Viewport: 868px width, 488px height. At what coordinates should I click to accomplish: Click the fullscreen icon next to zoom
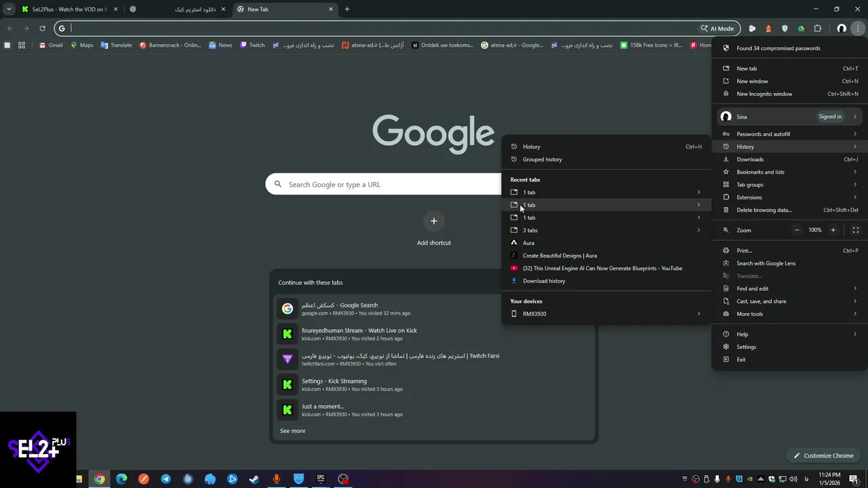(856, 230)
